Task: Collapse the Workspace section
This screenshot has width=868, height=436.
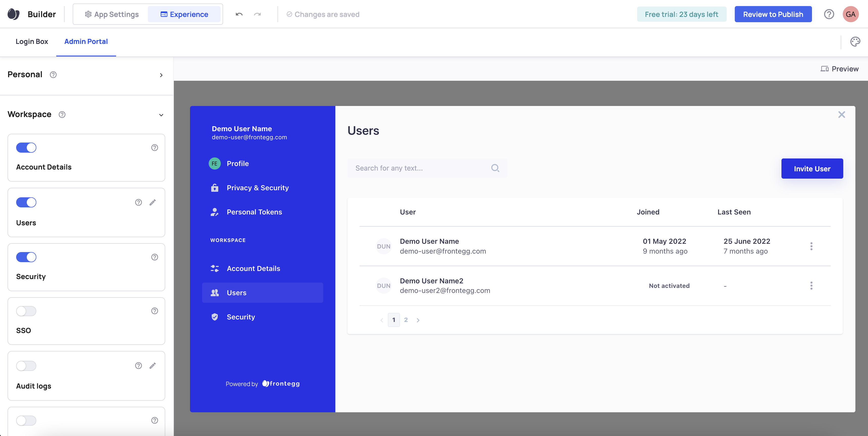Action: [161, 115]
